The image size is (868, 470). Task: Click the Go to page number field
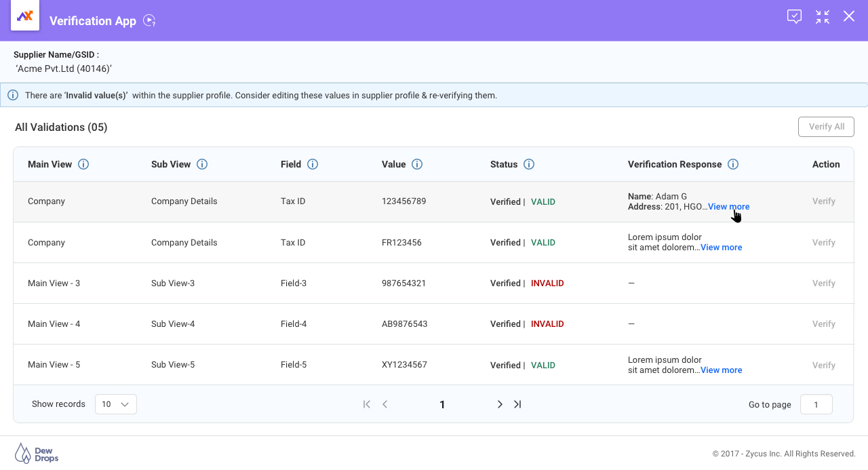816,404
